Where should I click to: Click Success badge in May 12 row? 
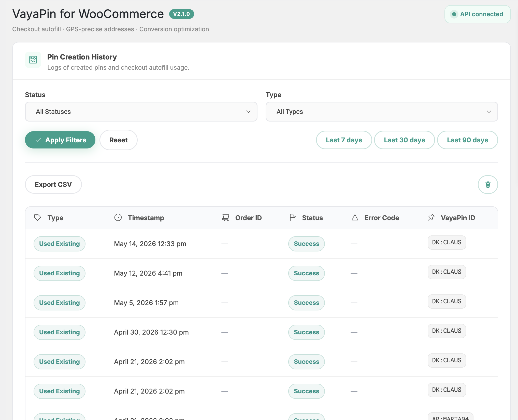tap(307, 273)
